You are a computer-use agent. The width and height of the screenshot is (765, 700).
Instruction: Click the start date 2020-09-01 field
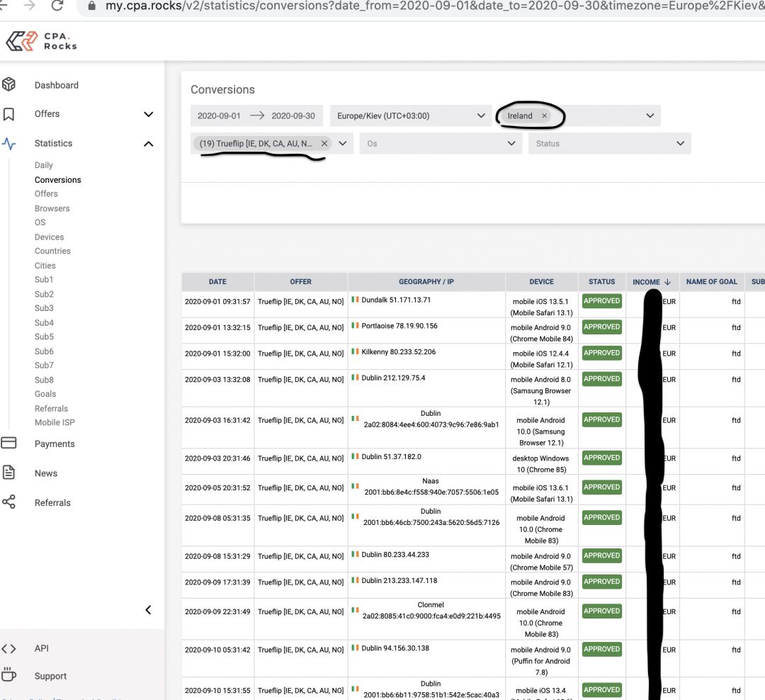point(219,116)
